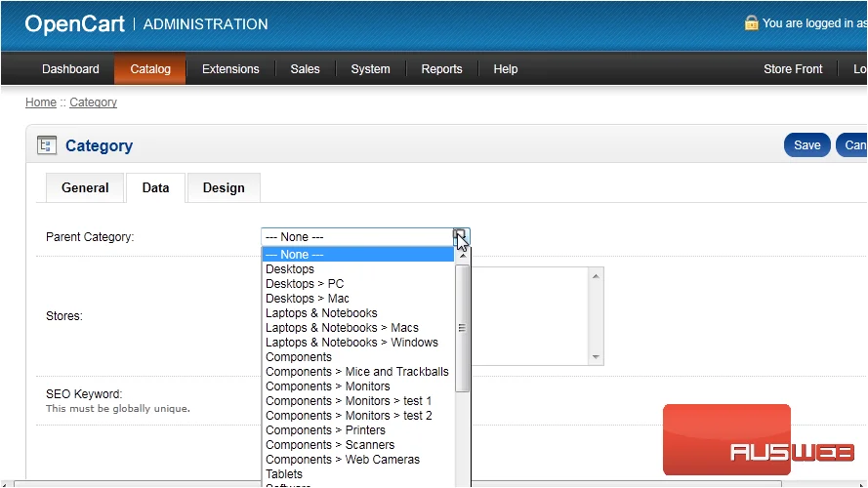Open the Parent Category dropdown arrow
The height and width of the screenshot is (488, 868).
[461, 237]
